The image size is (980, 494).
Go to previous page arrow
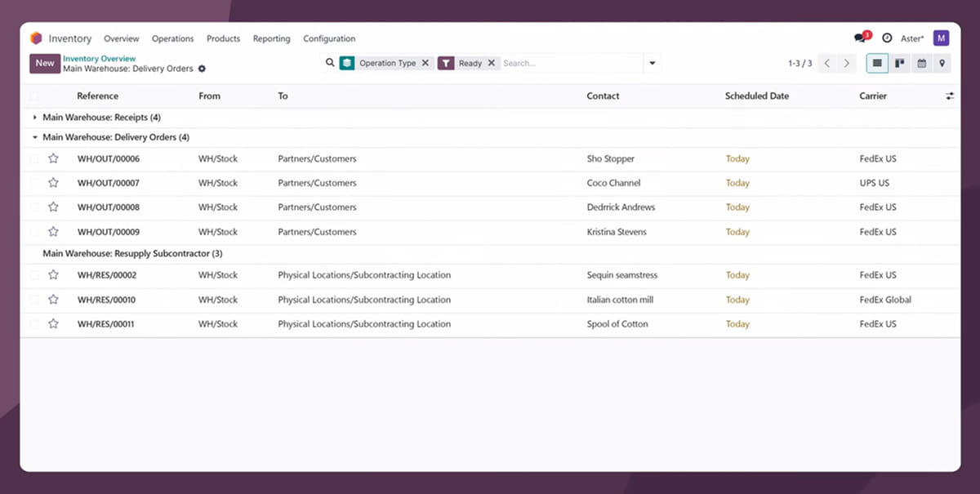click(x=827, y=63)
